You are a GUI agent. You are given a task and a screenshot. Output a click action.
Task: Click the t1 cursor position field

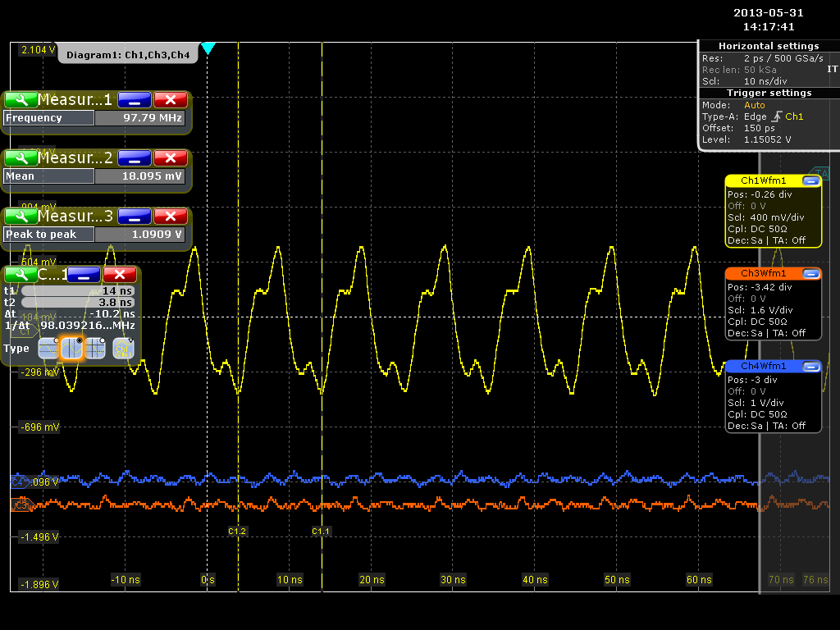[77, 290]
